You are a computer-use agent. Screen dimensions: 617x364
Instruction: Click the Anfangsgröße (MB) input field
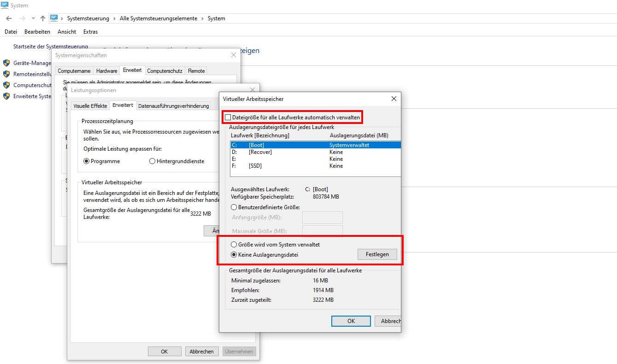coord(322,217)
